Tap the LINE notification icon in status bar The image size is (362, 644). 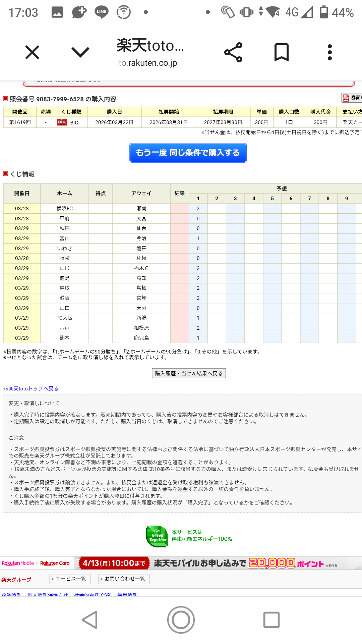(101, 12)
